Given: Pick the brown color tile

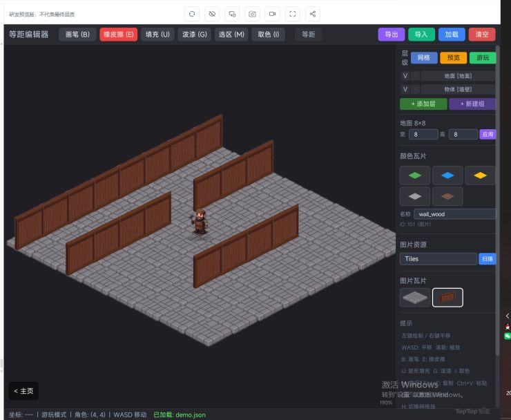Looking at the screenshot, I should click(x=447, y=196).
